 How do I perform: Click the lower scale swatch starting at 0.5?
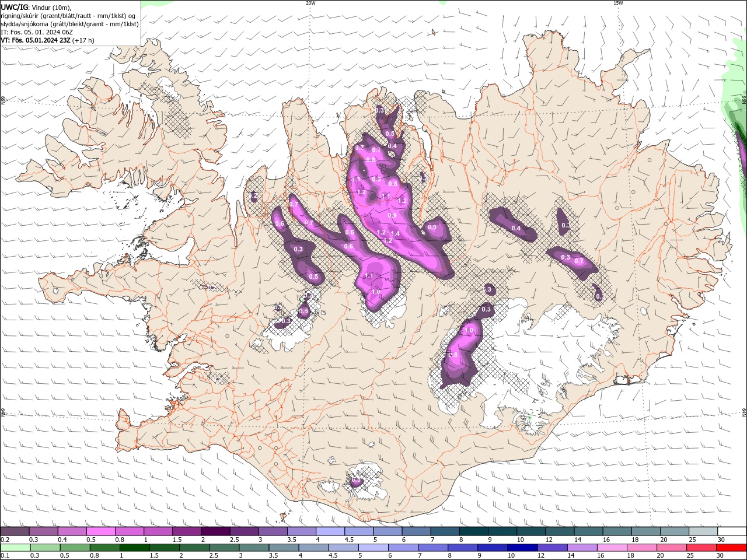click(75, 547)
